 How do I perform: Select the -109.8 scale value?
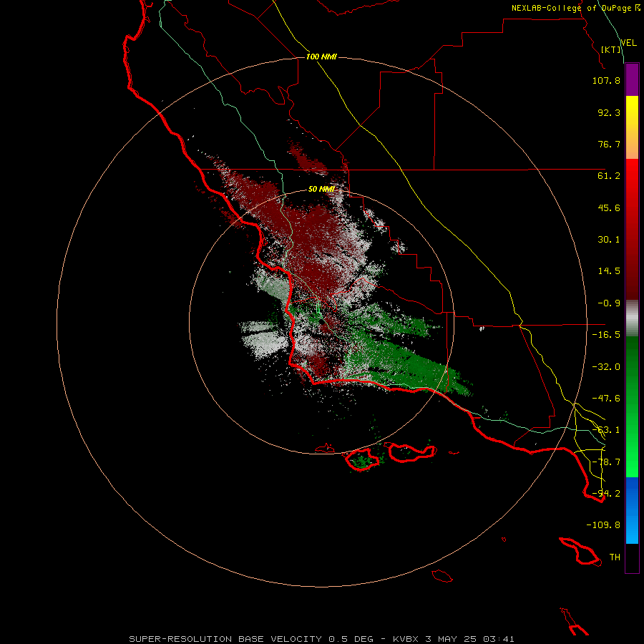tap(603, 525)
